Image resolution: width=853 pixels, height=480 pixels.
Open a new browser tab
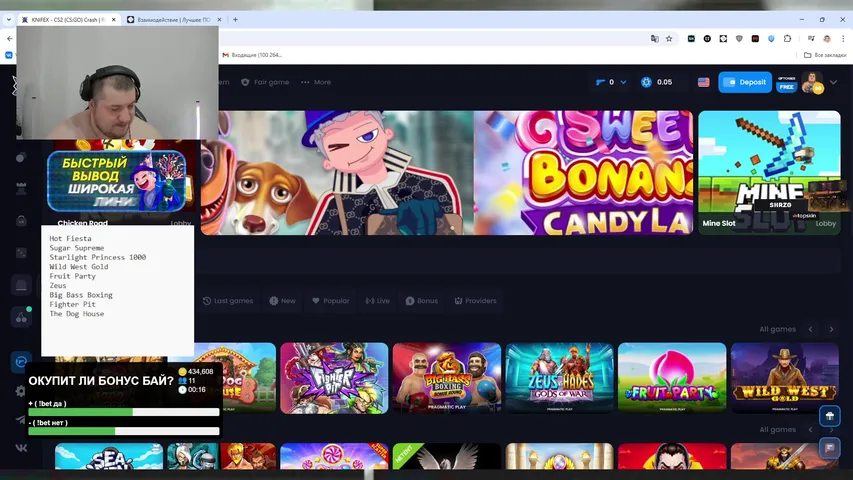pyautogui.click(x=235, y=20)
